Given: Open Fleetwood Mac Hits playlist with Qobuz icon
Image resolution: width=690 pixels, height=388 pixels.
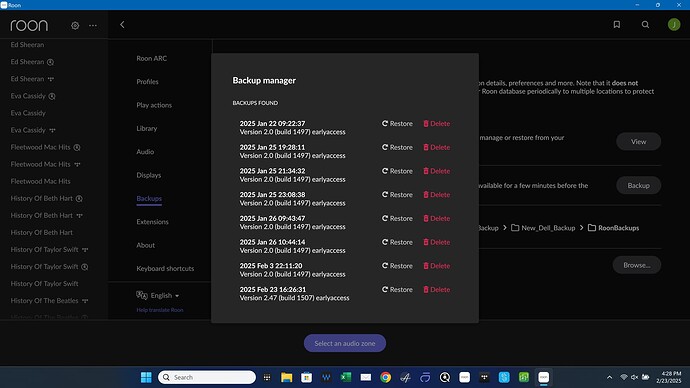Looking at the screenshot, I should point(45,147).
